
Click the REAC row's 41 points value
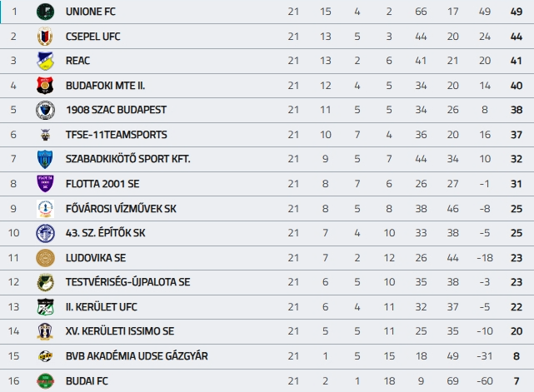tap(516, 61)
